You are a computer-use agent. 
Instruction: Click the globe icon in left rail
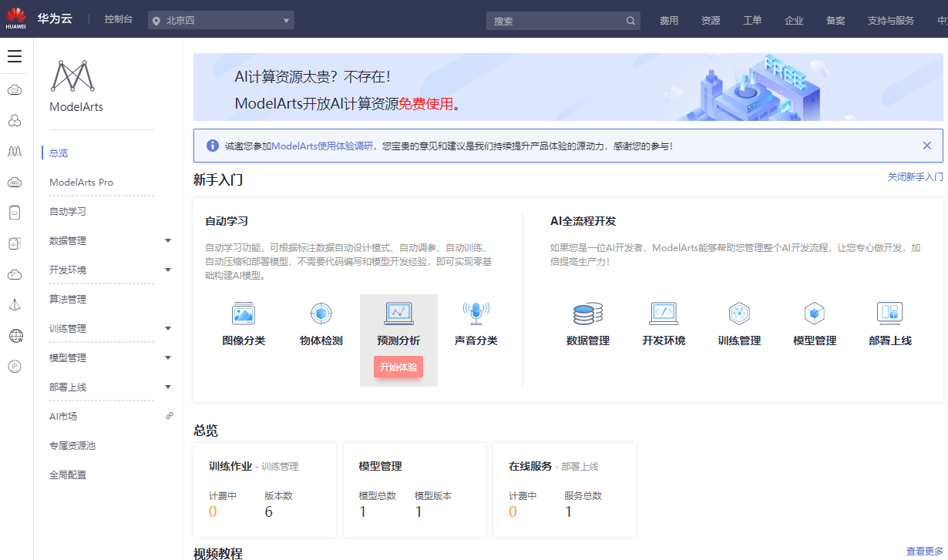click(15, 336)
